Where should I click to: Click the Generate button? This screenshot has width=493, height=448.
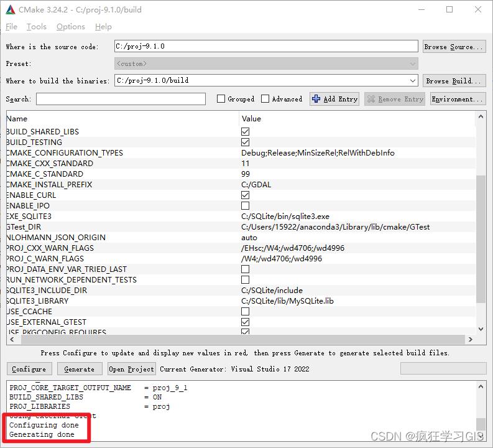tap(80, 369)
